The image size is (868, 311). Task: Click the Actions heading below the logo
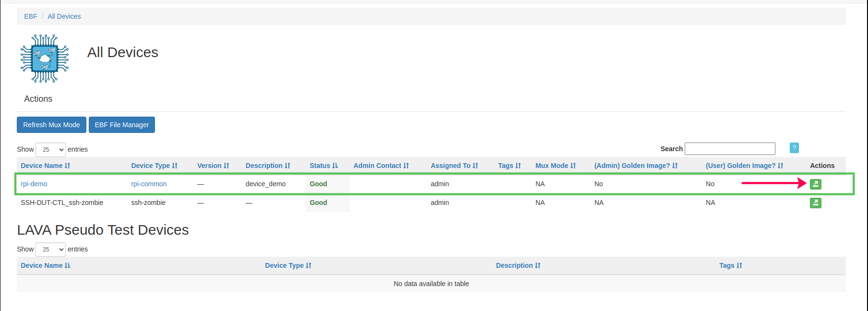[x=38, y=99]
